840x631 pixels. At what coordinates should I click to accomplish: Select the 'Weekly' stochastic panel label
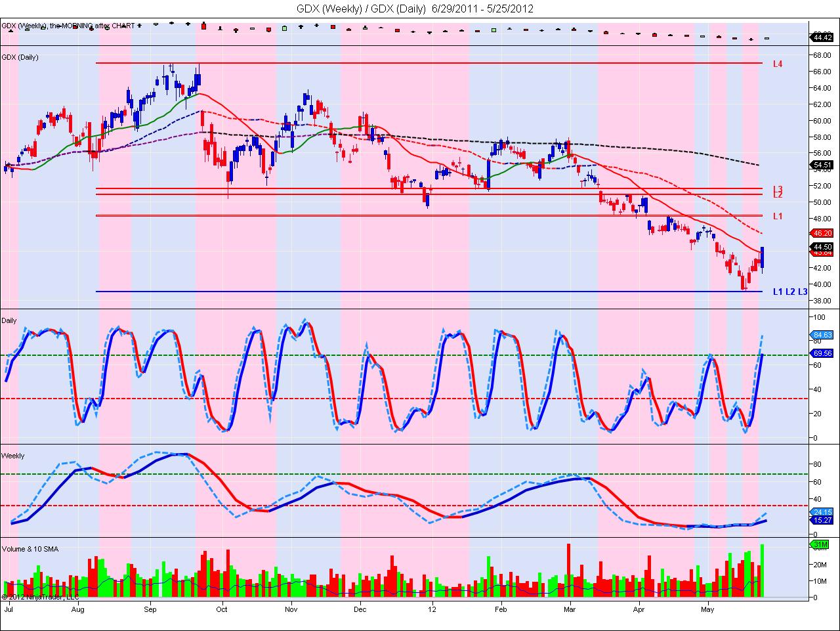pos(13,456)
